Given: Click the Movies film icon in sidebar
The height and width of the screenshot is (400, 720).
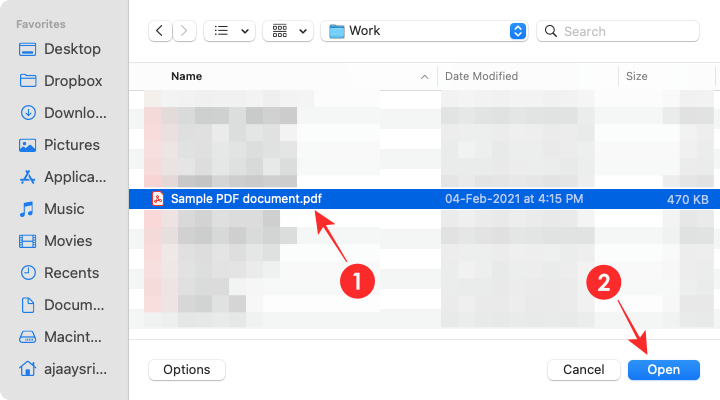Looking at the screenshot, I should [27, 241].
